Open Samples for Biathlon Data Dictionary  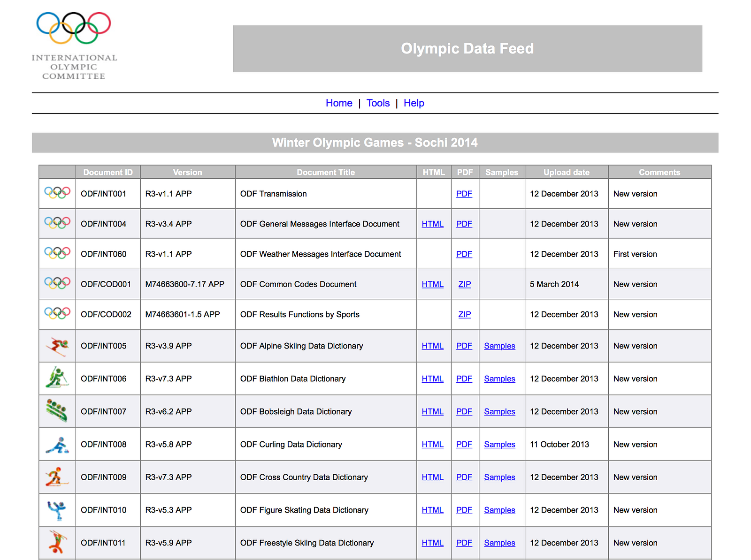[x=499, y=378]
